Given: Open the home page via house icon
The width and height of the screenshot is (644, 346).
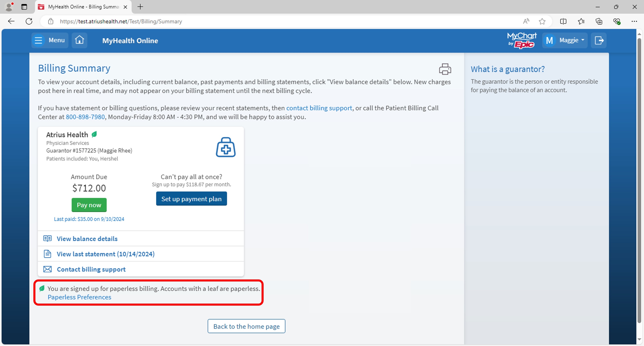Looking at the screenshot, I should tap(79, 40).
